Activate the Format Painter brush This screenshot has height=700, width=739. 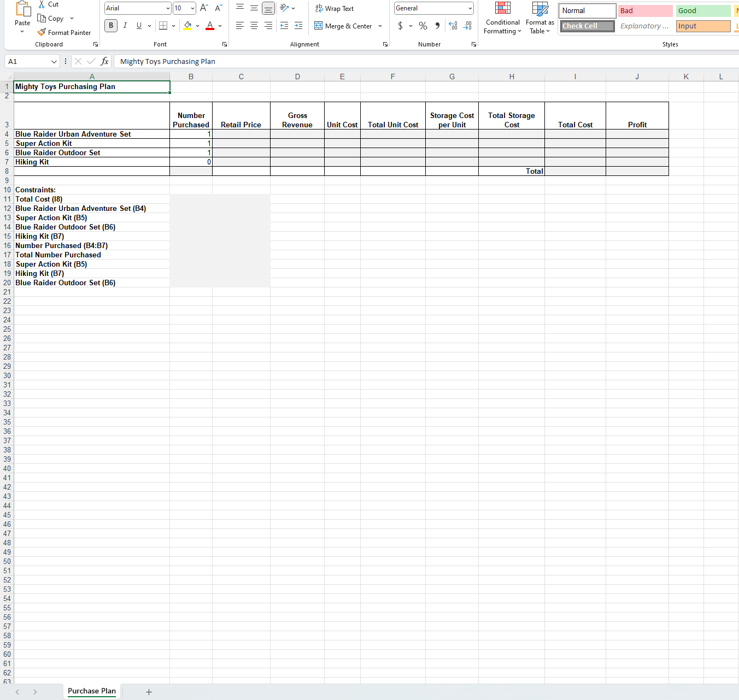point(42,32)
